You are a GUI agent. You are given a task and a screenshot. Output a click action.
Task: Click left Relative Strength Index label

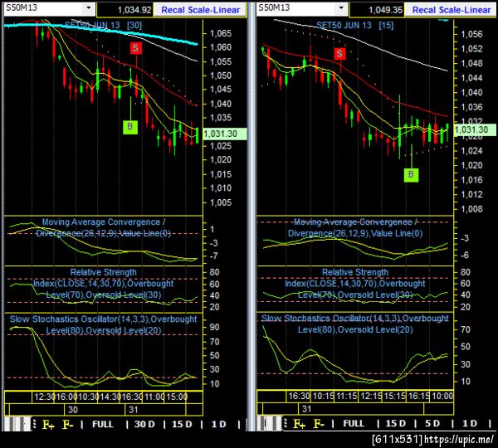coord(104,284)
